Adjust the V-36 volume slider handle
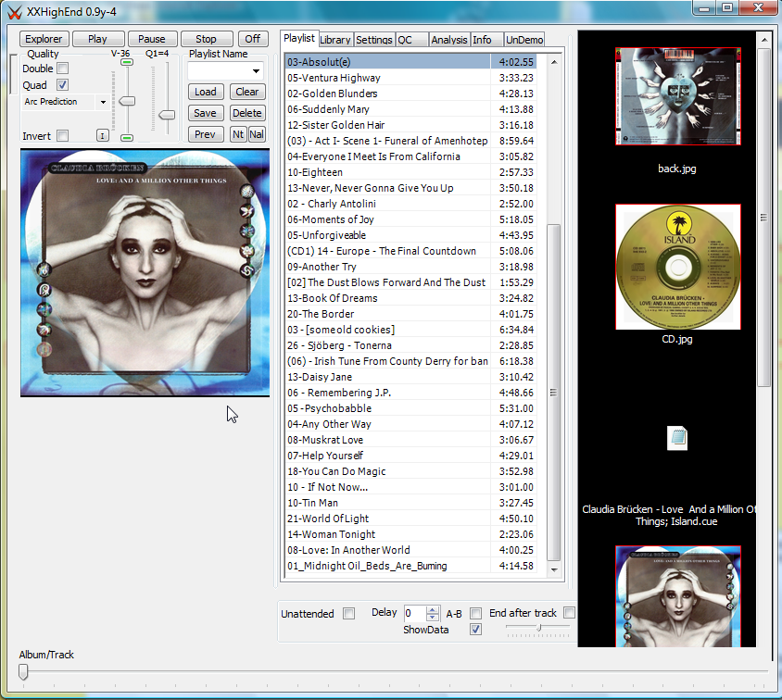The height and width of the screenshot is (700, 782). (127, 101)
